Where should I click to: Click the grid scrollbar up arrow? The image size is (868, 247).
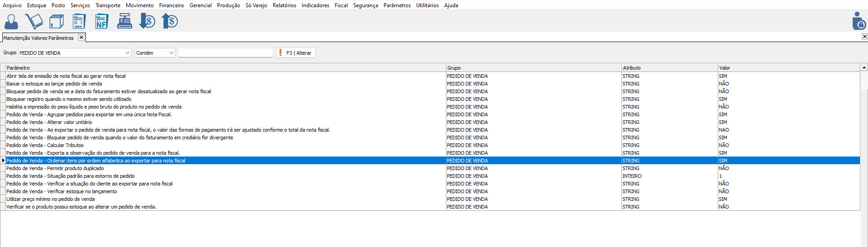tap(864, 67)
